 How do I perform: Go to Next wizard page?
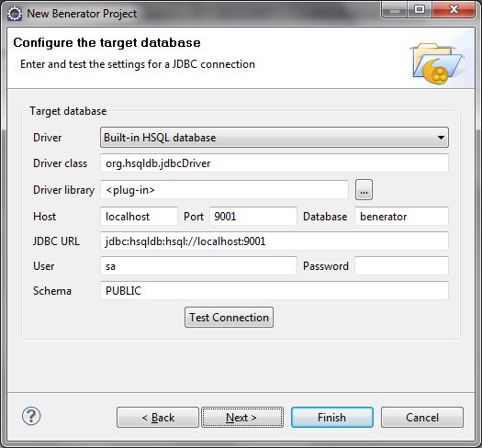click(242, 418)
